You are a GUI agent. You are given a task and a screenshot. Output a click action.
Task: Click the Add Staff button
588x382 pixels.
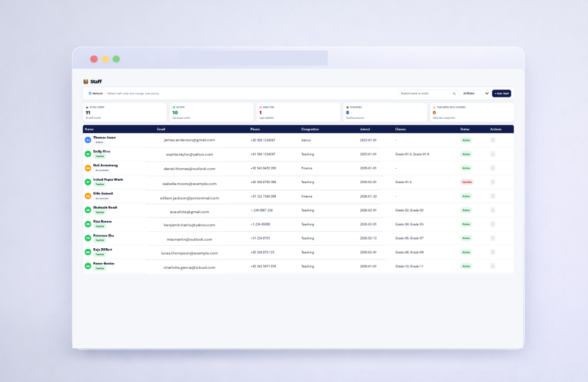[502, 93]
